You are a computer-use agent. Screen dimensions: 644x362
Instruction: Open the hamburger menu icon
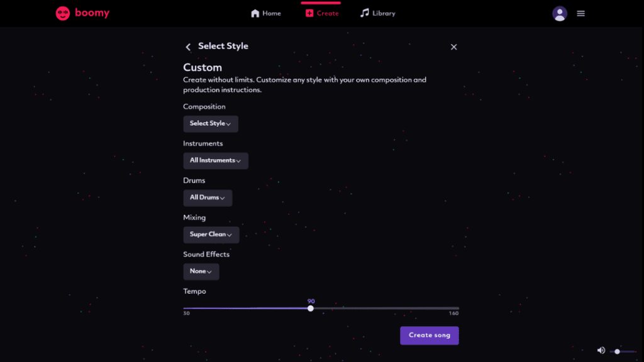click(x=580, y=14)
